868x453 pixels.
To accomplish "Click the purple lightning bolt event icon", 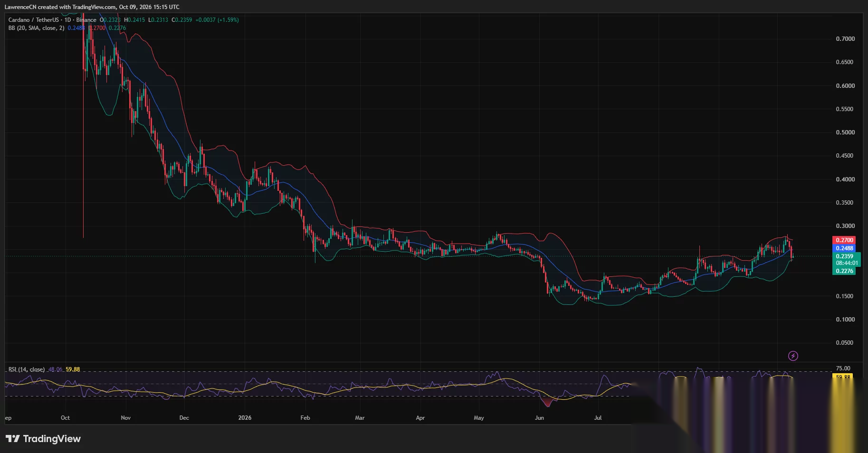I will 793,356.
